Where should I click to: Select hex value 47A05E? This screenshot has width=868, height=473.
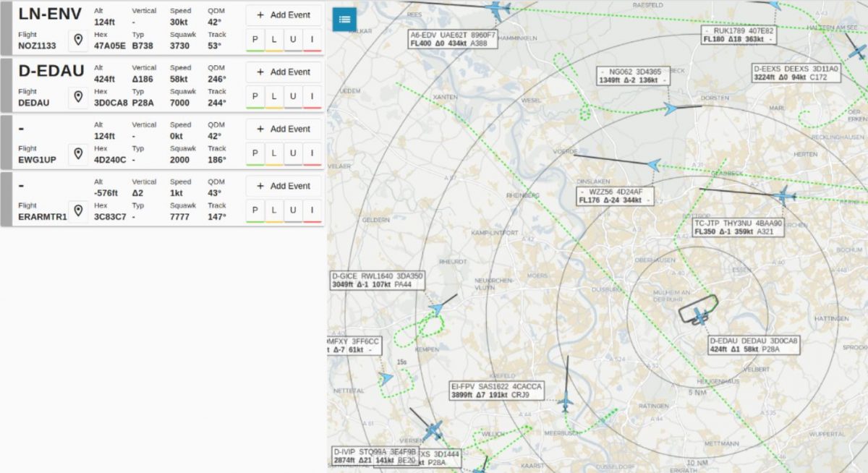tap(110, 46)
